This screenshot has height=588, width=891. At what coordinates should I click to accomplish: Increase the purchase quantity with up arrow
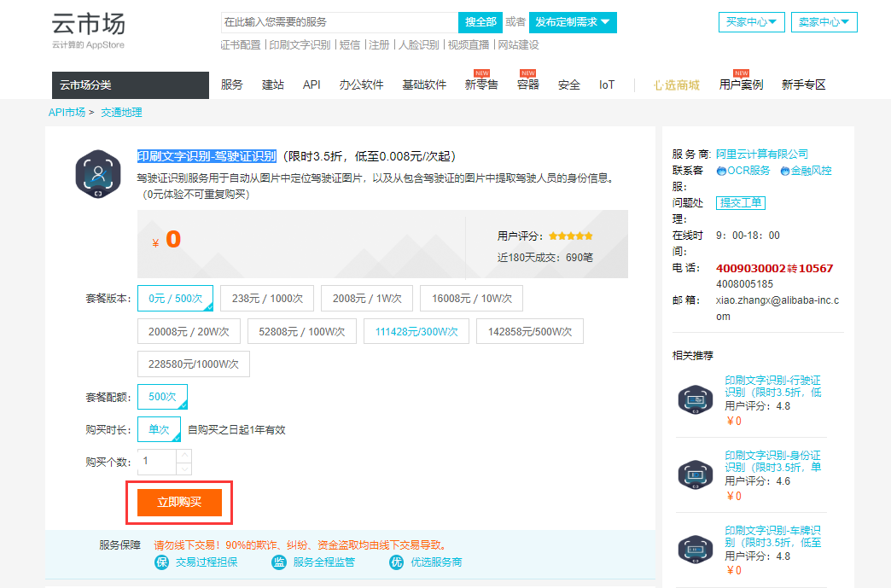coord(184,455)
